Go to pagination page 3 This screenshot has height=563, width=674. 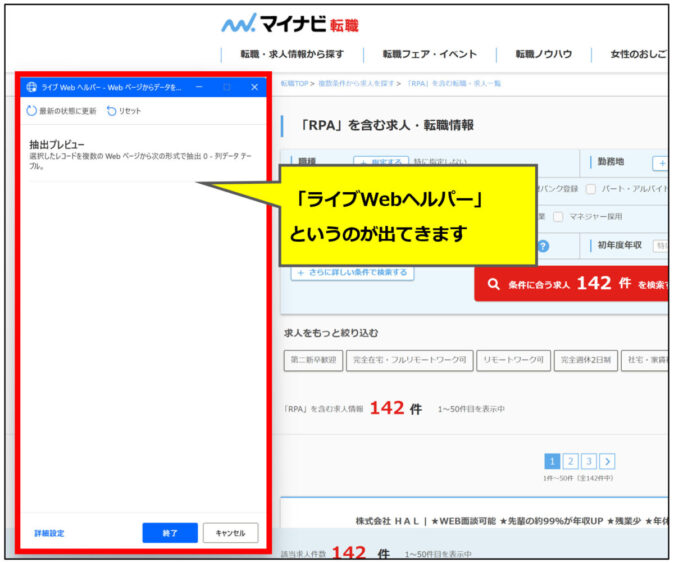(589, 461)
